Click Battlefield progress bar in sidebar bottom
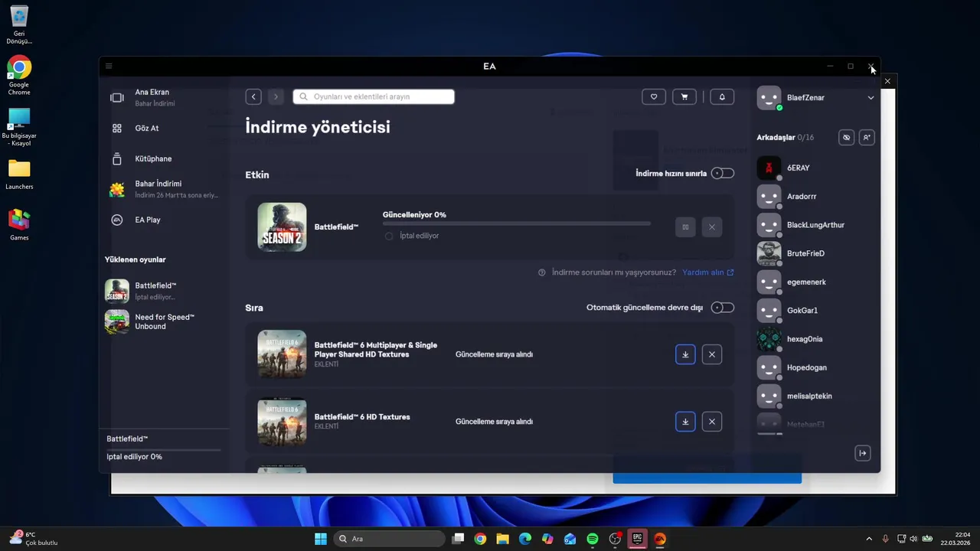This screenshot has width=980, height=551. pyautogui.click(x=164, y=449)
